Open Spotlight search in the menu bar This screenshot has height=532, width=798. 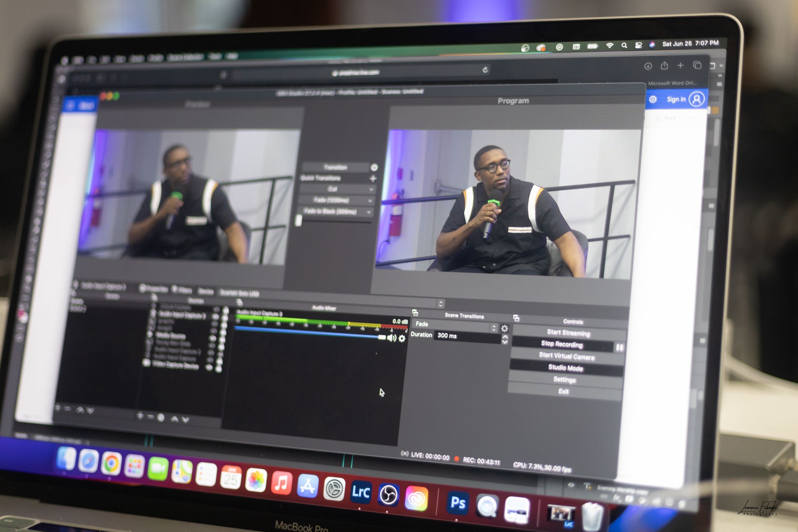pos(624,45)
